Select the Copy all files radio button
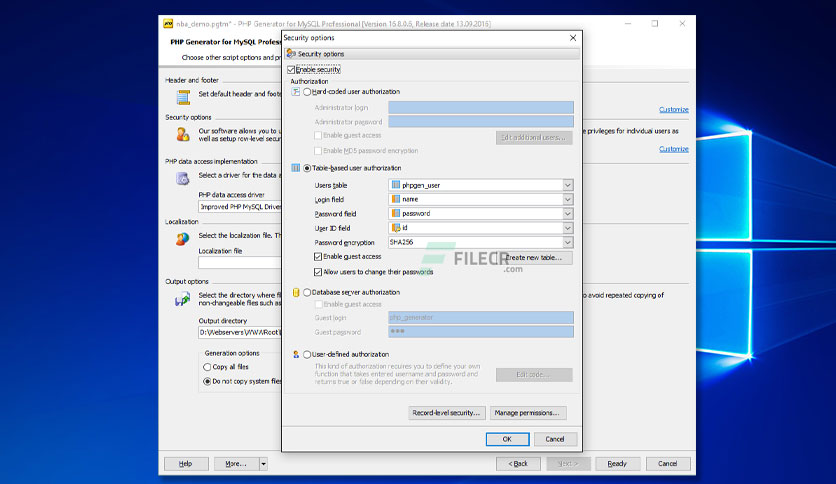The image size is (836, 484). (x=207, y=367)
